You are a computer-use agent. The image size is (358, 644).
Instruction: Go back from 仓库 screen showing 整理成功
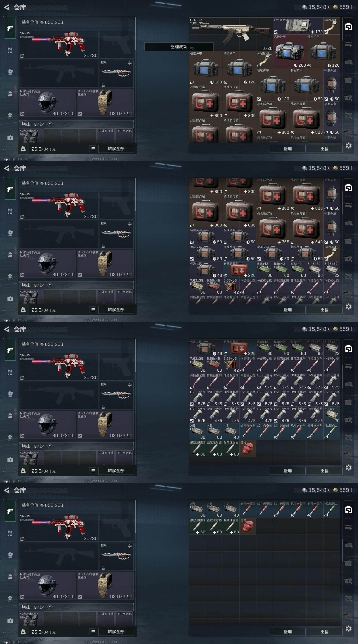tap(7, 8)
